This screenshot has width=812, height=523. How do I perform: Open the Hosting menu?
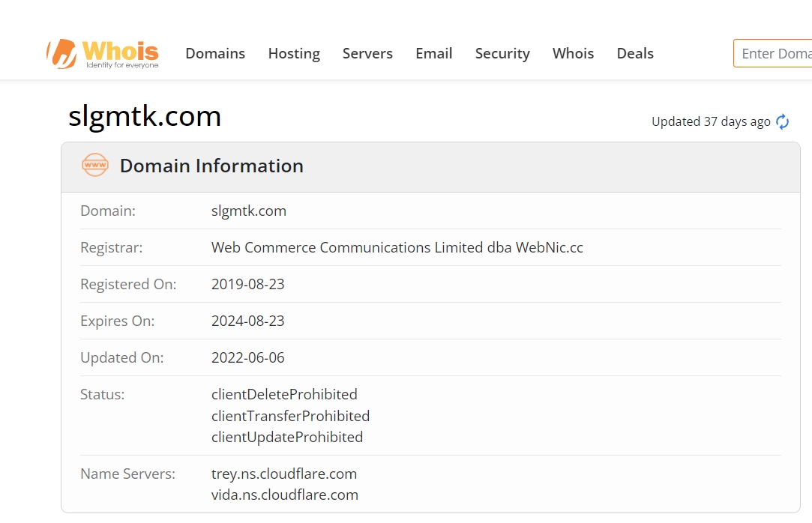tap(294, 53)
